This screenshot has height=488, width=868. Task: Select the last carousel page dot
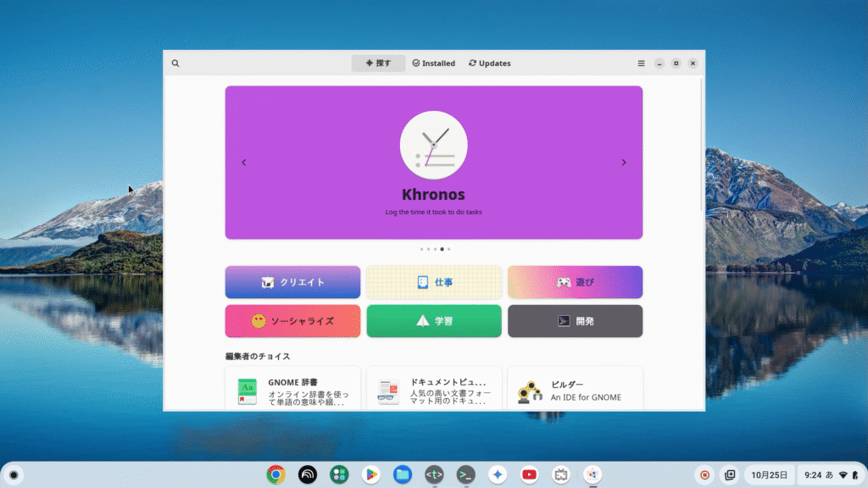(x=448, y=249)
